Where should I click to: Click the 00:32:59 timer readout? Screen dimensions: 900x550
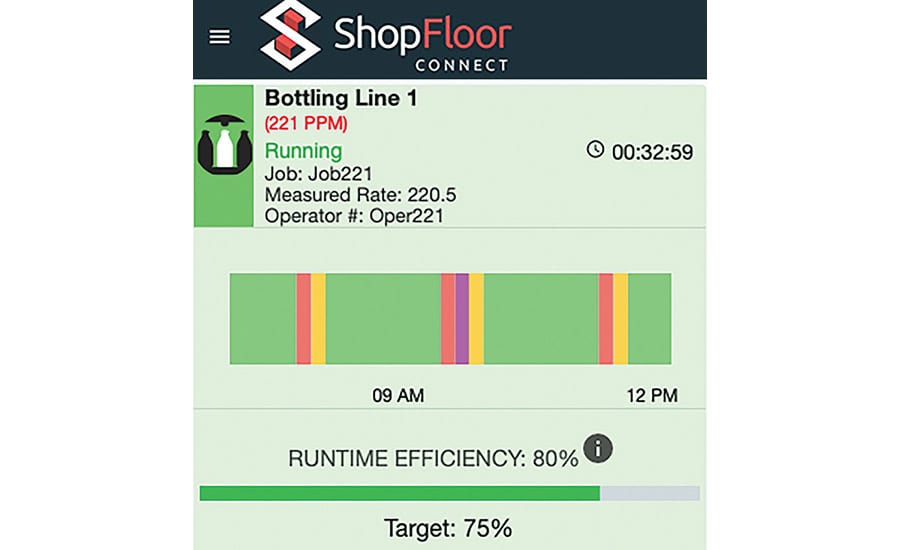pos(652,152)
